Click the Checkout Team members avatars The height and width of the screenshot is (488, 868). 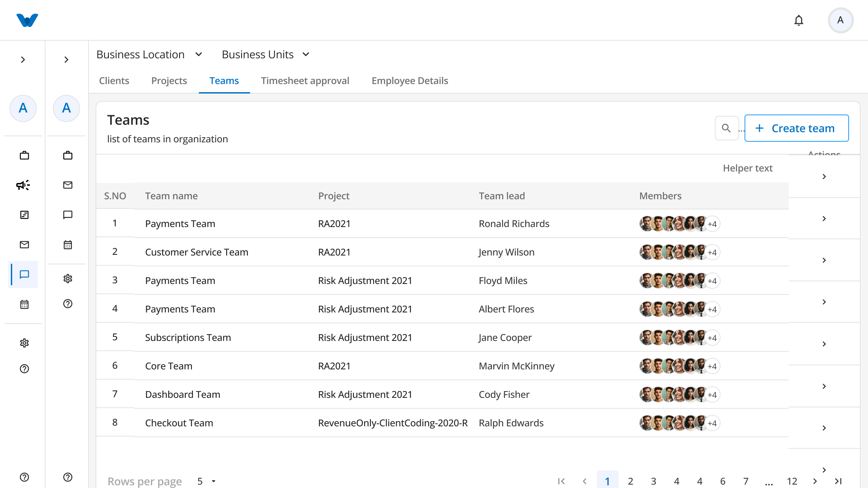click(x=679, y=423)
